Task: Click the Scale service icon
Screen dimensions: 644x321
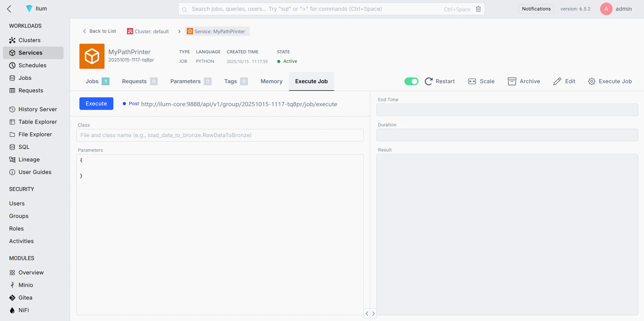Action: [x=472, y=81]
